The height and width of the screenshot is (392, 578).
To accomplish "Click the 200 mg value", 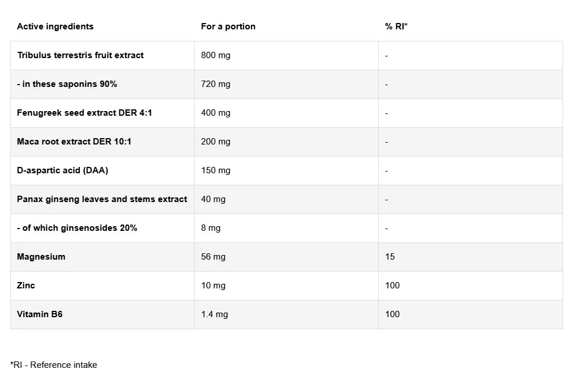I will point(215,142).
